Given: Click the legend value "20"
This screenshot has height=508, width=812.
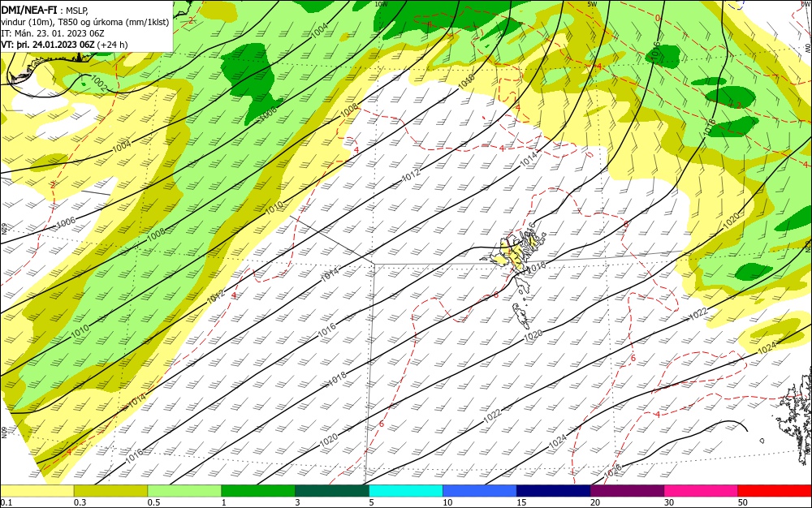Looking at the screenshot, I should [x=595, y=503].
